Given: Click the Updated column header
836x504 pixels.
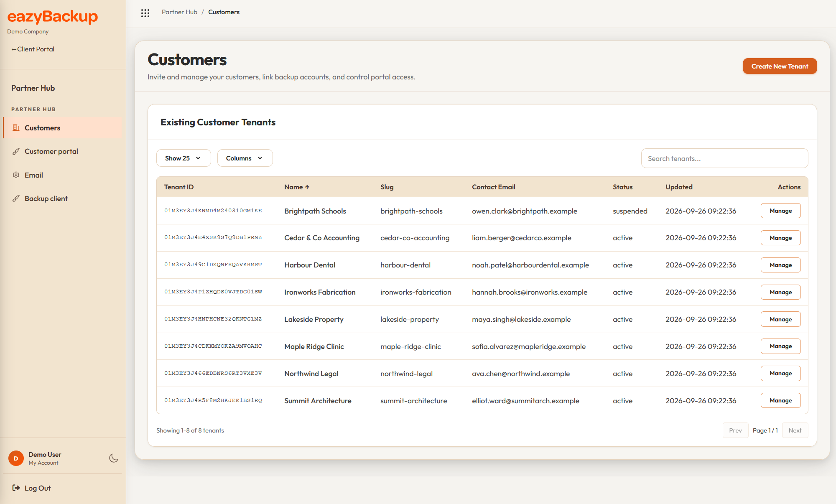Looking at the screenshot, I should [x=679, y=187].
